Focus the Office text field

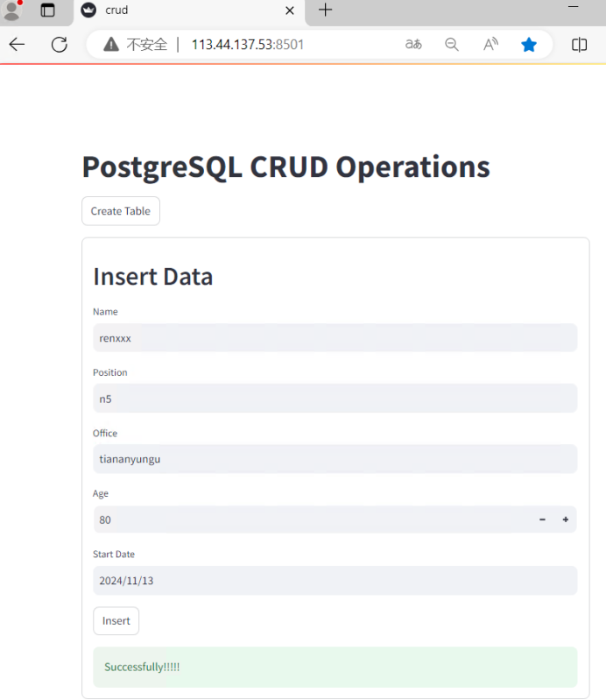click(335, 459)
